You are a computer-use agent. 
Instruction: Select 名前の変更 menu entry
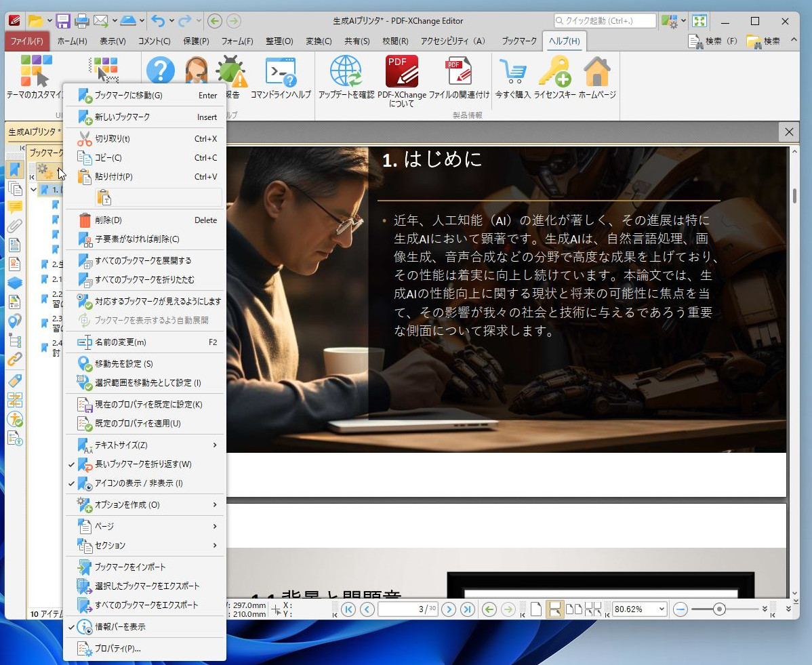click(145, 342)
